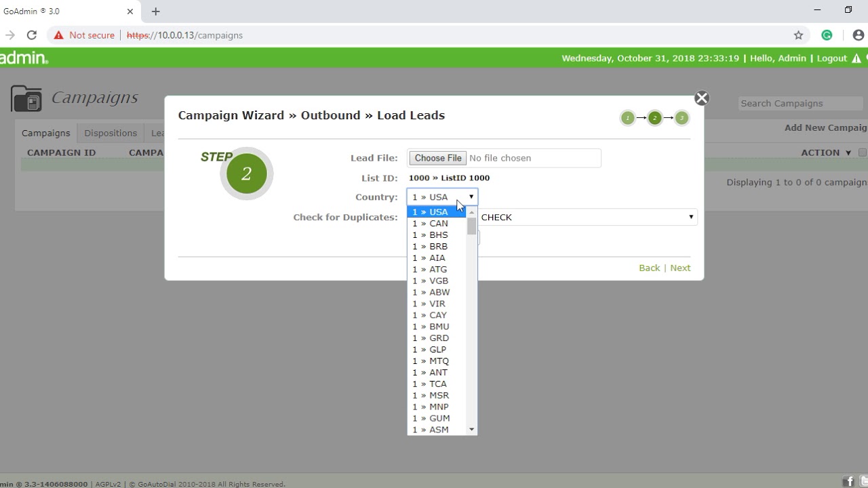Screen dimensions: 868x488
Task: Click List ID value 1000 » ListID 1000
Action: coord(449,178)
